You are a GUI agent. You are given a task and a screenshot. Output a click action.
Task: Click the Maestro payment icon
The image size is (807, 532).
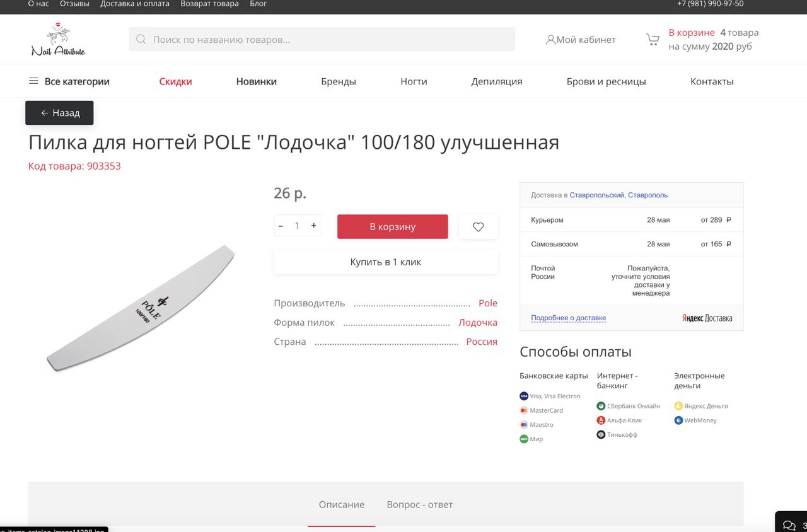tap(524, 425)
